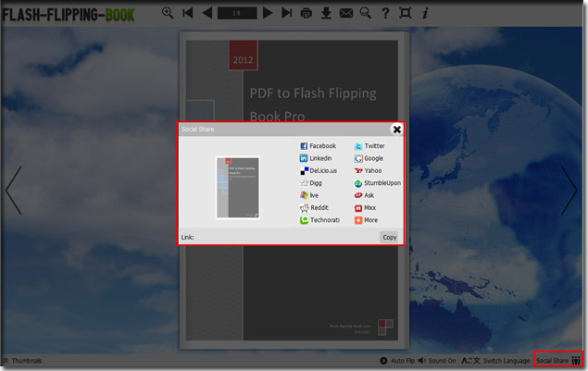Share on Technorati
Screen dimensions: 588x371
coord(319,220)
